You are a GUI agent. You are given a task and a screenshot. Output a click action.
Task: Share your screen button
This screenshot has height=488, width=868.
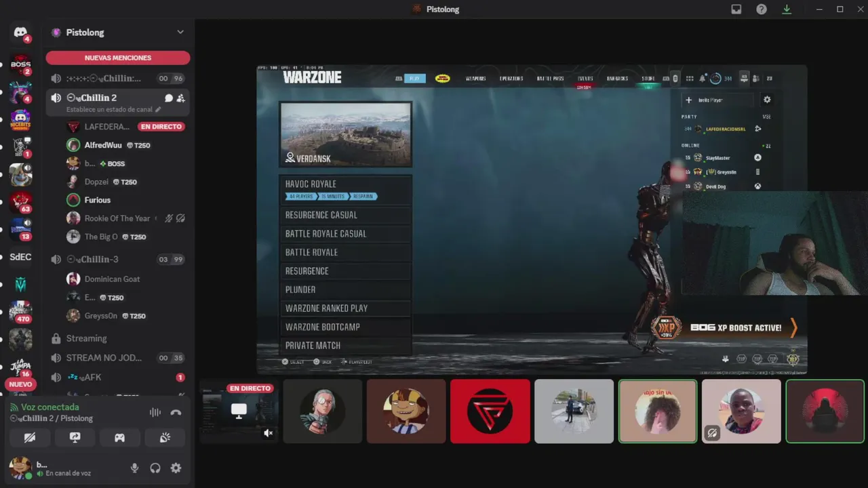75,438
